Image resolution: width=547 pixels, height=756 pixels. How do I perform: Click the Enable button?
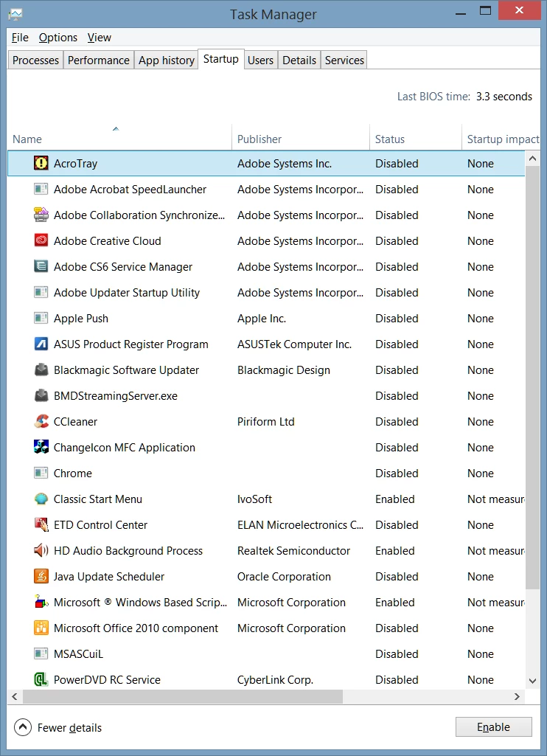pos(493,726)
